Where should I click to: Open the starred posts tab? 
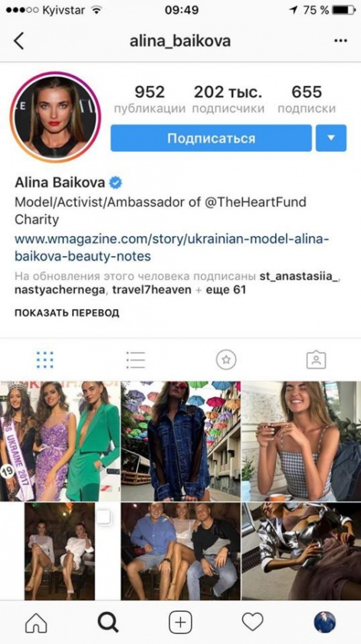tap(226, 360)
